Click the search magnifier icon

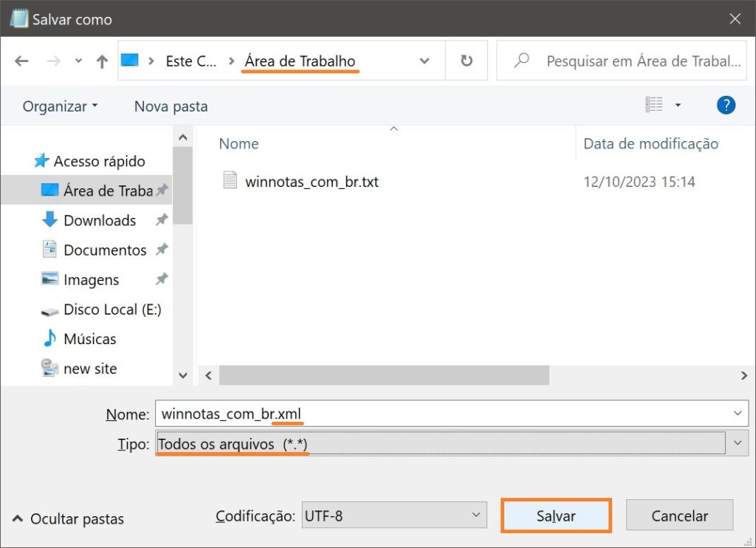pos(521,61)
